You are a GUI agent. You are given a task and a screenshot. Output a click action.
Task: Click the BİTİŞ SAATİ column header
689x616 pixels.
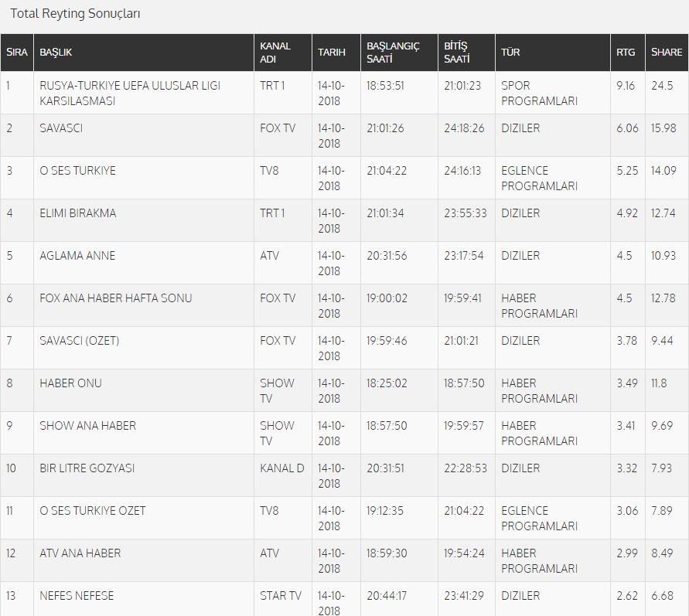point(466,53)
